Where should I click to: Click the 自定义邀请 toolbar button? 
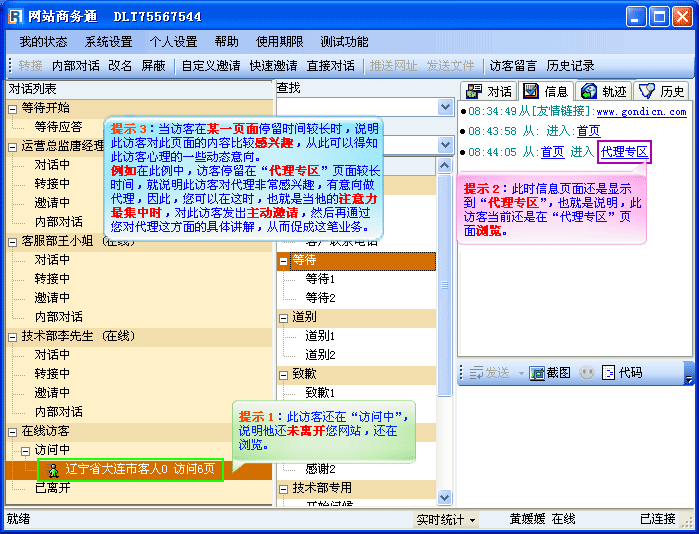coord(211,66)
